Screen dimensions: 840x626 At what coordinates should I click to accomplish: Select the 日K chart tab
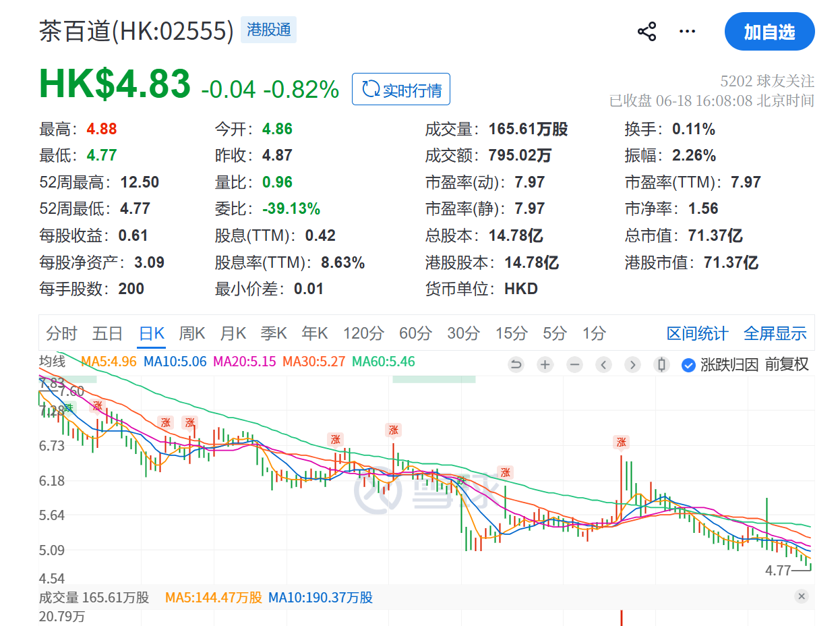(151, 333)
